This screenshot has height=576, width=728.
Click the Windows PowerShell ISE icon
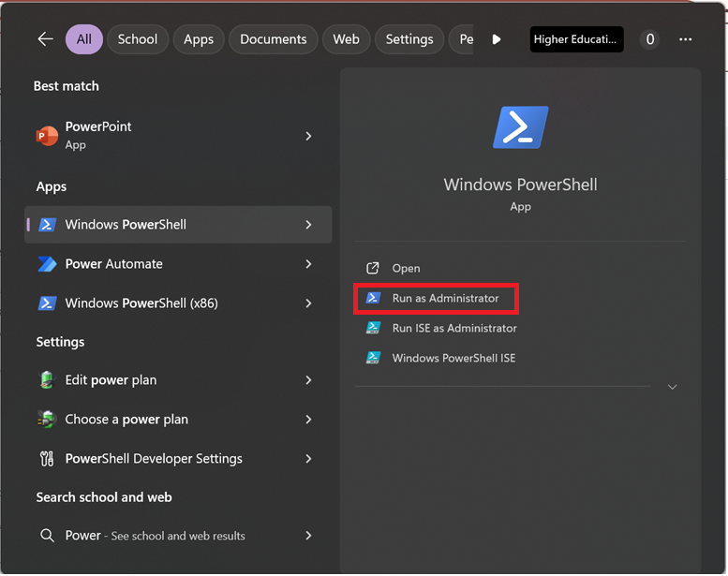(x=373, y=358)
